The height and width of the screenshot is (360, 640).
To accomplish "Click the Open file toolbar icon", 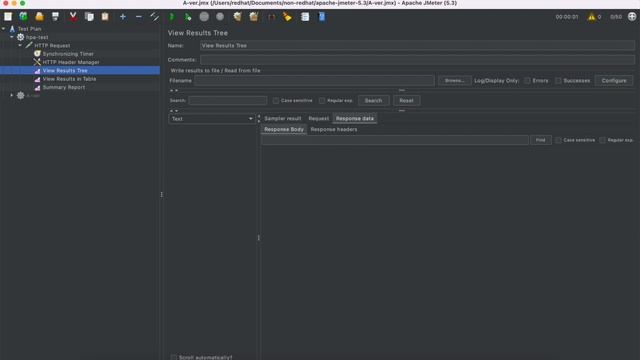I will point(39,17).
